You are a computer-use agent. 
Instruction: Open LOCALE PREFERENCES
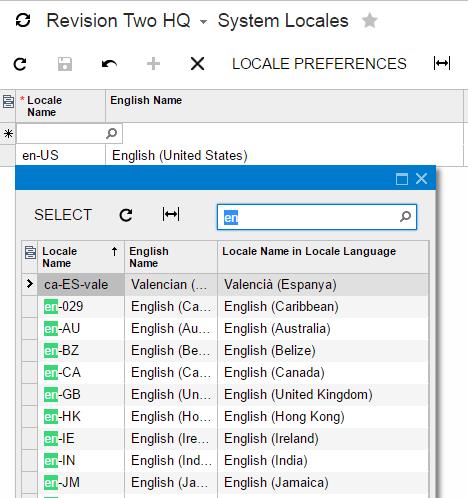tap(319, 64)
